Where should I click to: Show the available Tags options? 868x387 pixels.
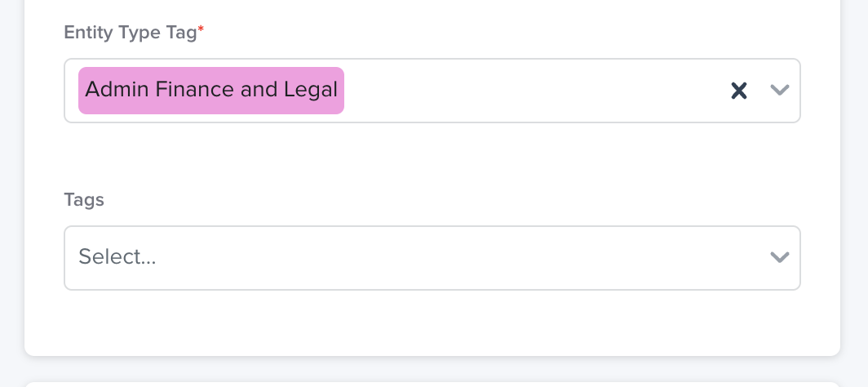[780, 258]
